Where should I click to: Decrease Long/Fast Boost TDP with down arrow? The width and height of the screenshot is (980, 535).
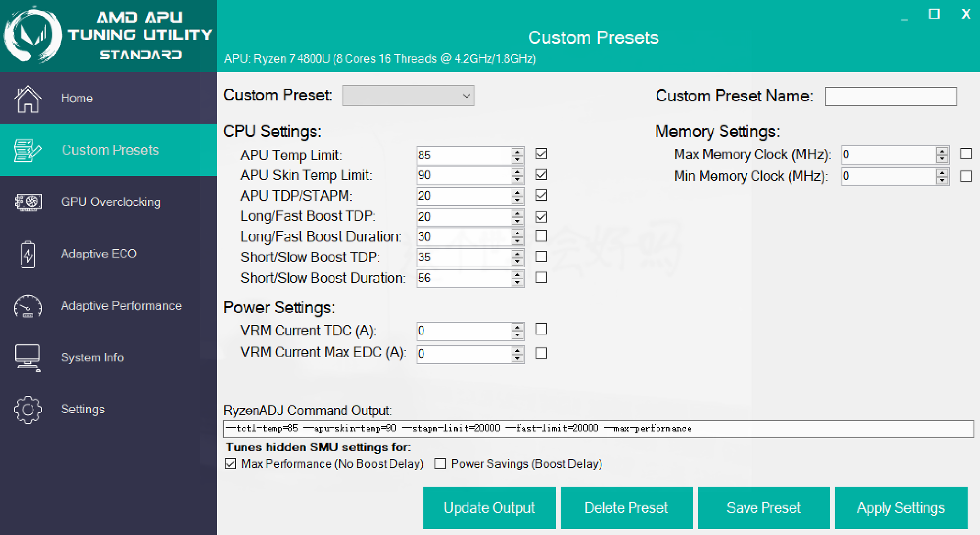point(517,221)
